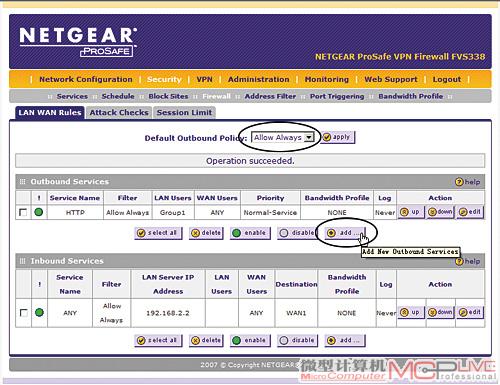The width and height of the screenshot is (500, 385).
Task: Open the Default Outbound Policy dropdown
Action: (x=283, y=137)
